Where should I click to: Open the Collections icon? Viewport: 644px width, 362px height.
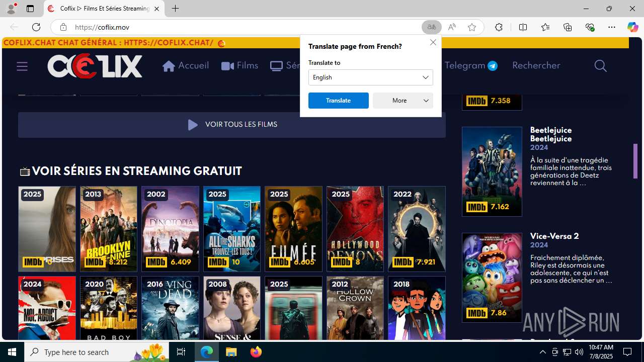click(568, 27)
